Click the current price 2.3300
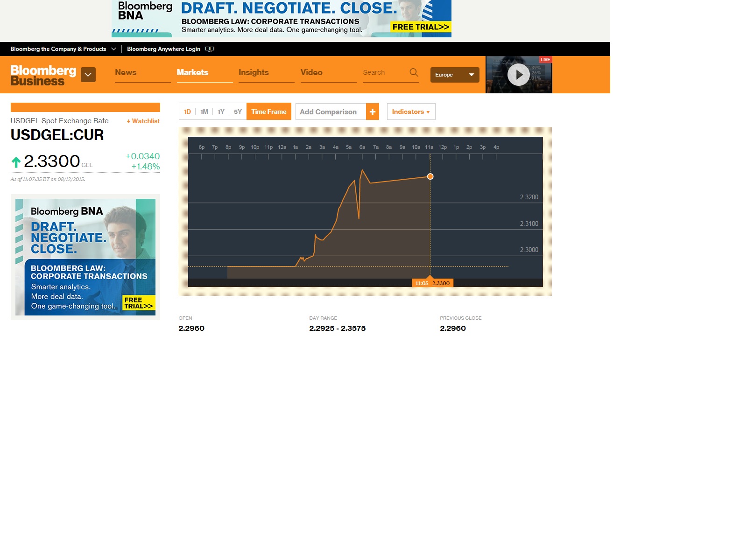747x560 pixels. (52, 161)
